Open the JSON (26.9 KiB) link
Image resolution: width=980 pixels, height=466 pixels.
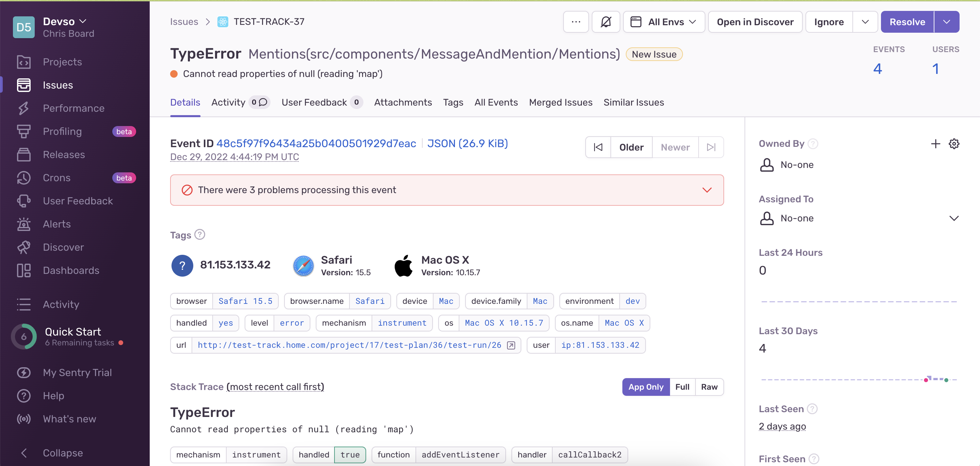click(467, 143)
